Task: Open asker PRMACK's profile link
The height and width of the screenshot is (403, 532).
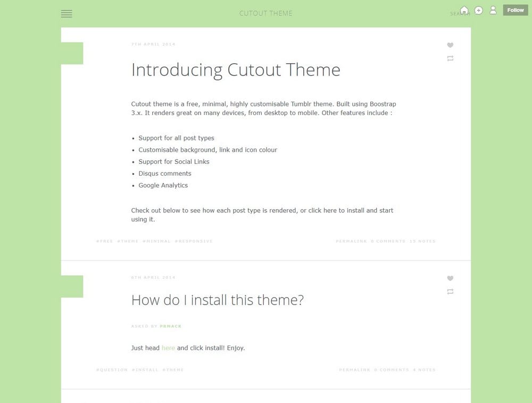Action: (170, 326)
